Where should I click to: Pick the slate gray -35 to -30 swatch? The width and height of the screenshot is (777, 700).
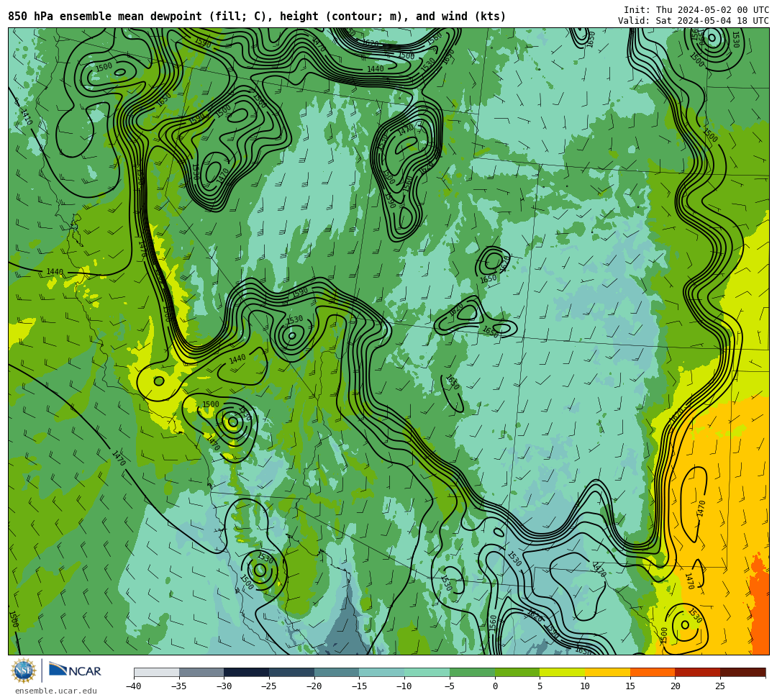tap(201, 672)
